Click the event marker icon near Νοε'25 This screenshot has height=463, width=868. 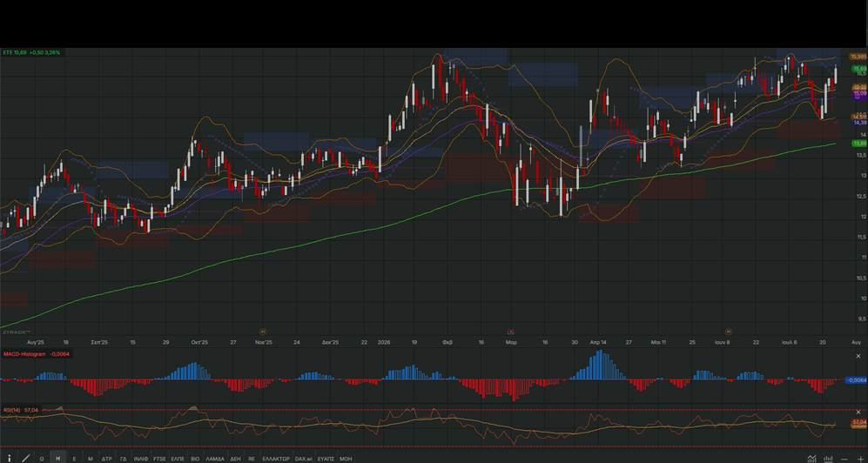click(262, 332)
